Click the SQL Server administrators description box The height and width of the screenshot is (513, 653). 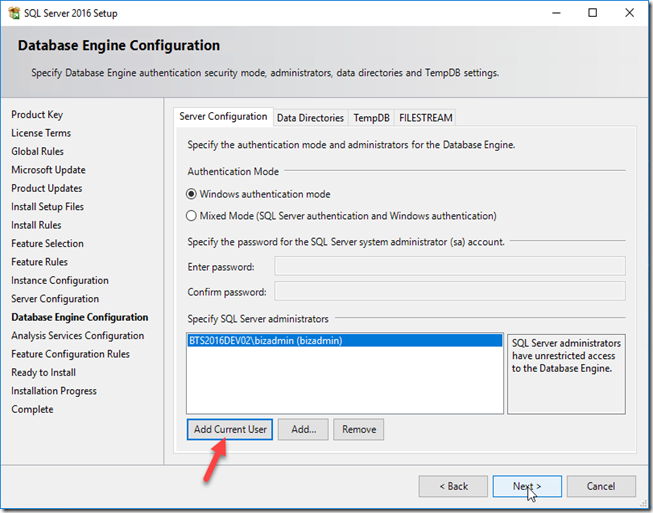566,374
